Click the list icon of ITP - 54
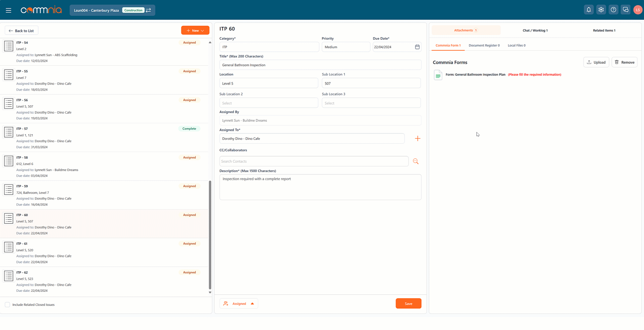 [9, 46]
